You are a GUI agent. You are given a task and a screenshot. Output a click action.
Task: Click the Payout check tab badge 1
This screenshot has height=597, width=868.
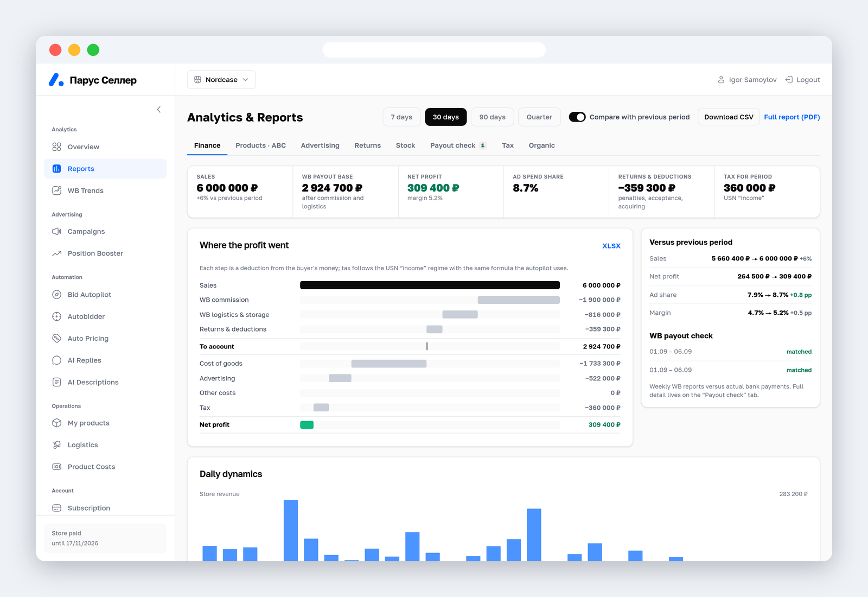pyautogui.click(x=483, y=145)
